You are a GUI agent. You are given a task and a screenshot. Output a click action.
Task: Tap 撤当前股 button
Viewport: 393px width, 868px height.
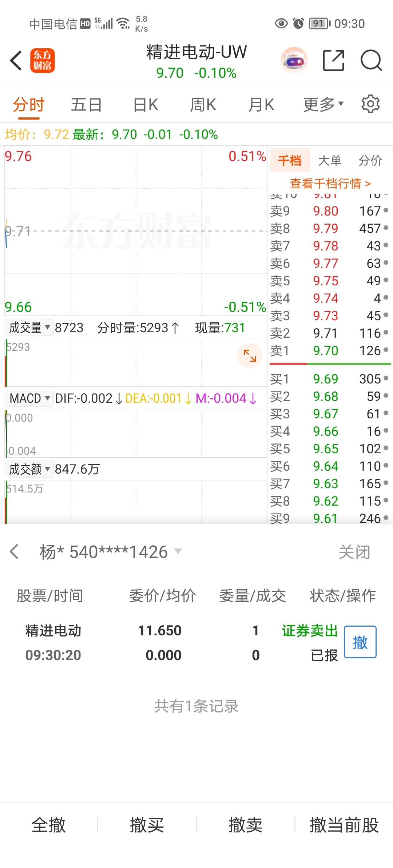pos(344,825)
